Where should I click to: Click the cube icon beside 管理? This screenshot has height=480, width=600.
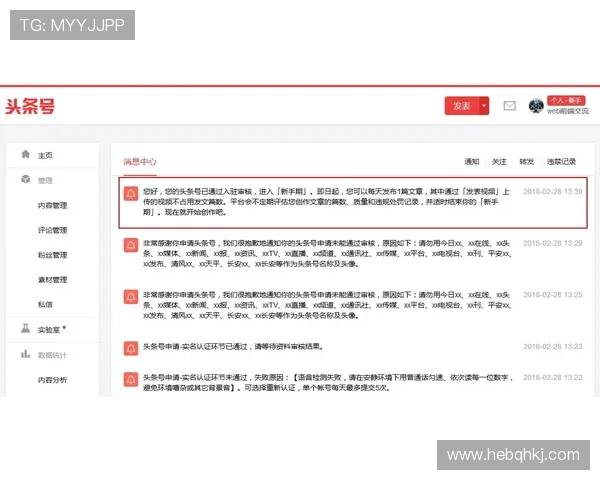pyautogui.click(x=26, y=179)
